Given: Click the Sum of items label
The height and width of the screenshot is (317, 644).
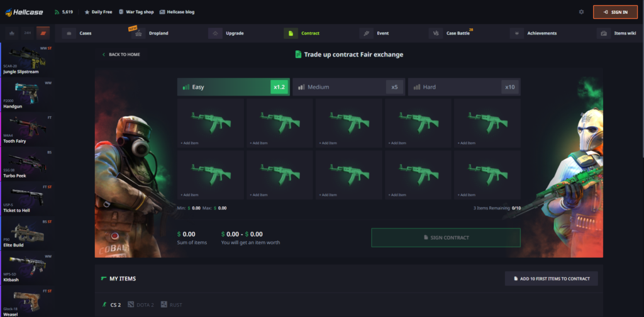Looking at the screenshot, I should [x=192, y=243].
